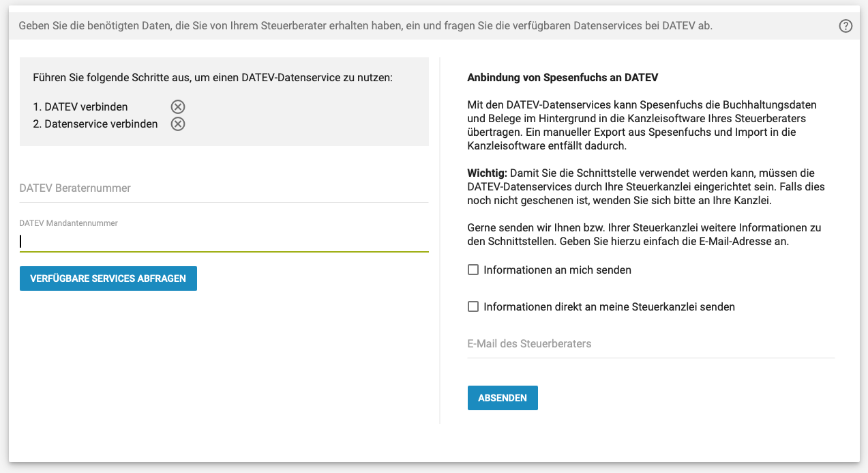Screen dimensions: 868x473
Task: Click heading 'Anbindung von Spesenfuchs an DATEV'
Action: [563, 77]
